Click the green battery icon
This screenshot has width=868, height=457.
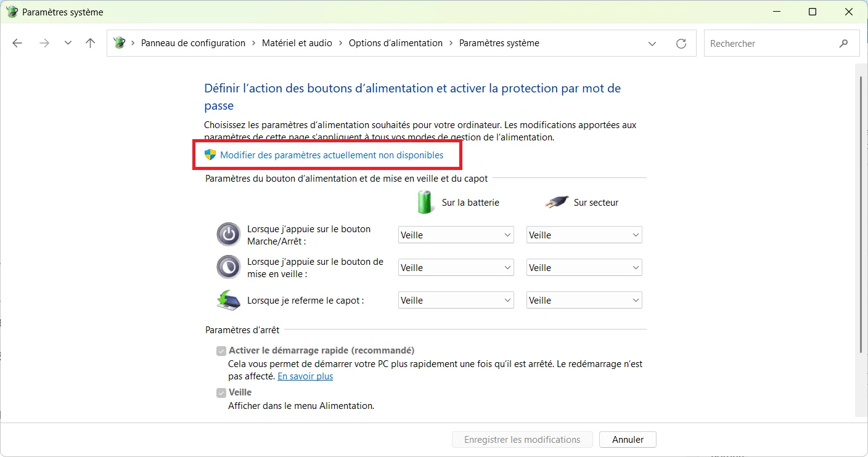point(425,201)
